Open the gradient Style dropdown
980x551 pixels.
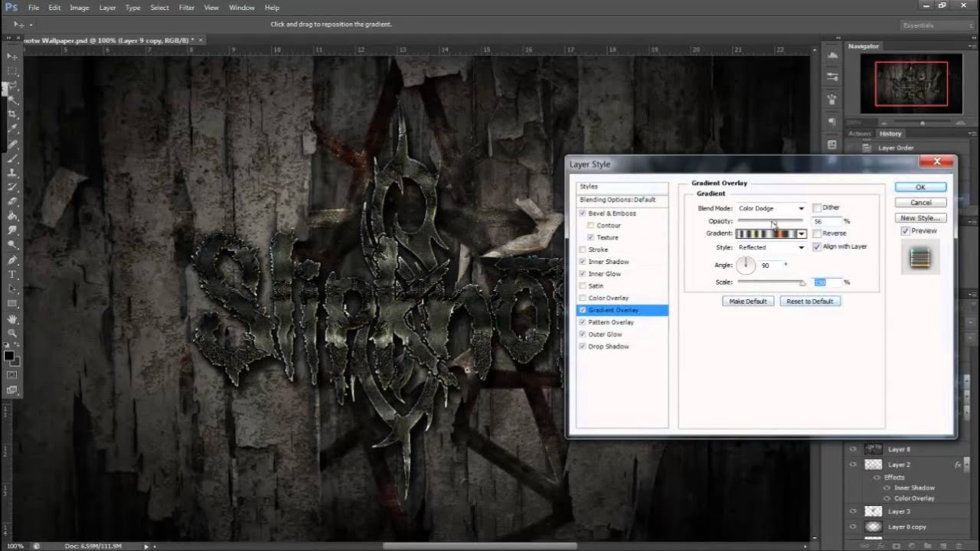point(771,247)
